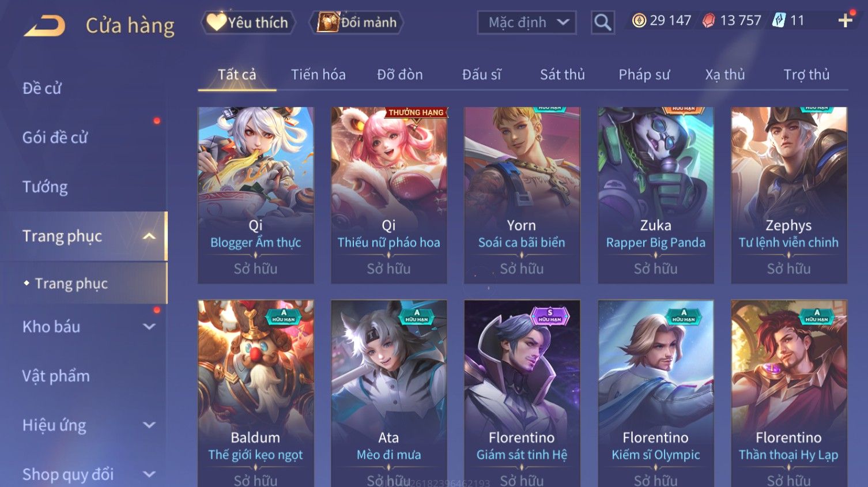Click the golden back arrow icon
Viewport: 868px width, 487px height.
pyautogui.click(x=44, y=26)
